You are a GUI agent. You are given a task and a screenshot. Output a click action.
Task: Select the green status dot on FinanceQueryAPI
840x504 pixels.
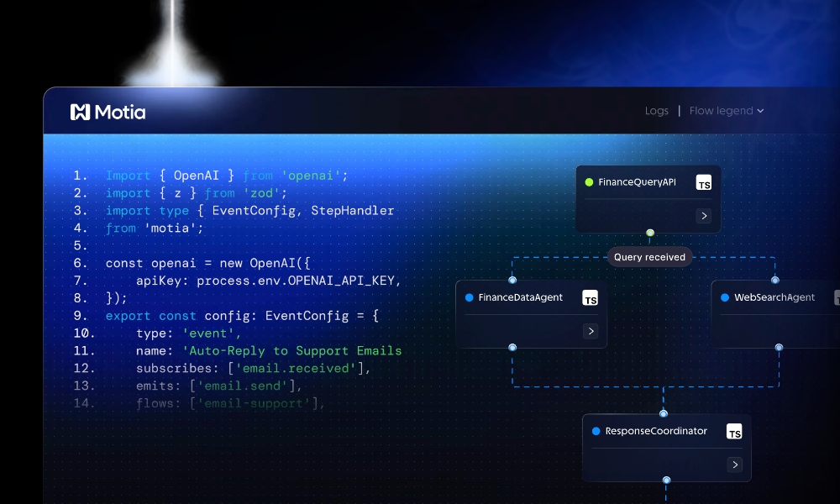click(x=588, y=181)
